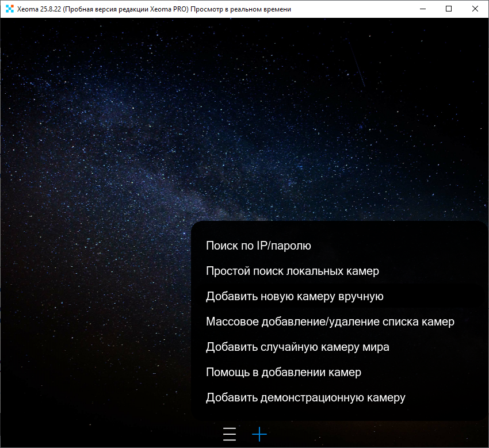Click the blue plus add-camera icon
This screenshot has width=489, height=448.
click(259, 434)
